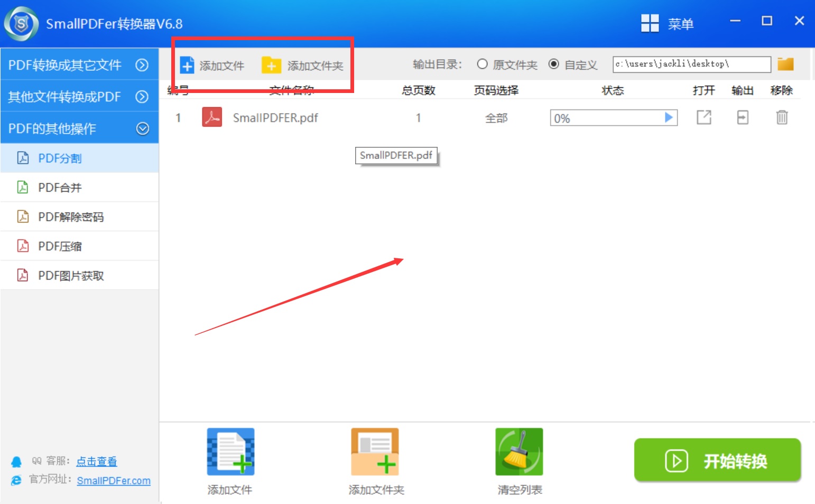Close the SmallPDFer window
Image resolution: width=815 pixels, height=504 pixels.
[799, 21]
